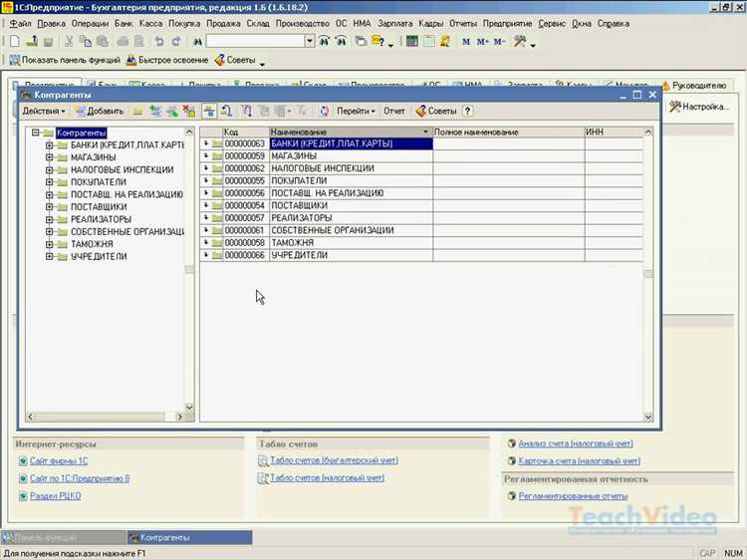Screen dimensions: 747x560
Task: Open Регламентированные отчеты link
Action: coord(573,496)
